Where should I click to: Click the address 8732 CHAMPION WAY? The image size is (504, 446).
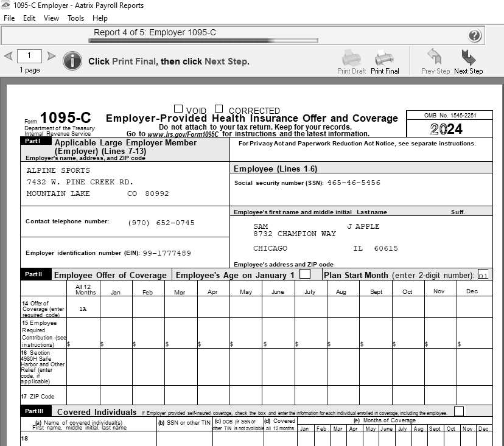295,234
